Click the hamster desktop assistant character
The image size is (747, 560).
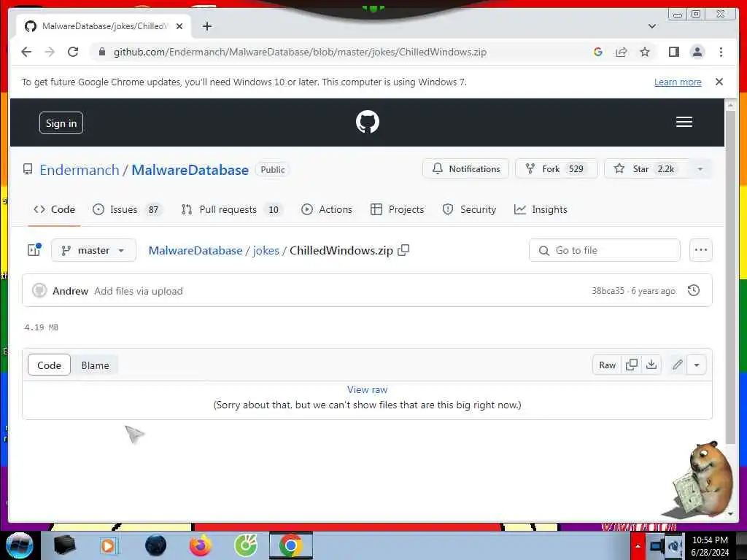coord(701,480)
